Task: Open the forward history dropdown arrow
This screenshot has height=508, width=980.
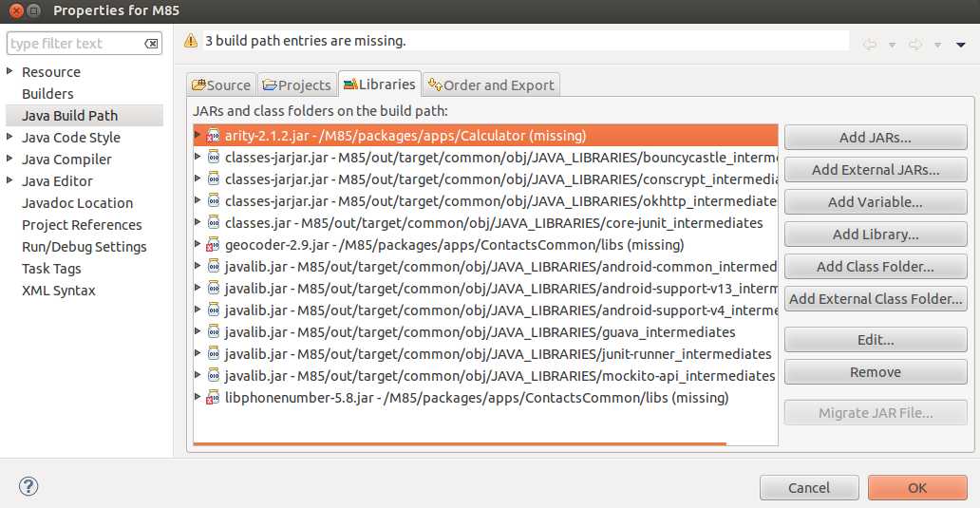Action: (937, 45)
